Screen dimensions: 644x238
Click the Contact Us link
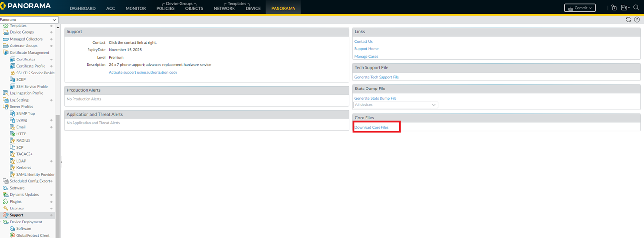click(x=364, y=42)
